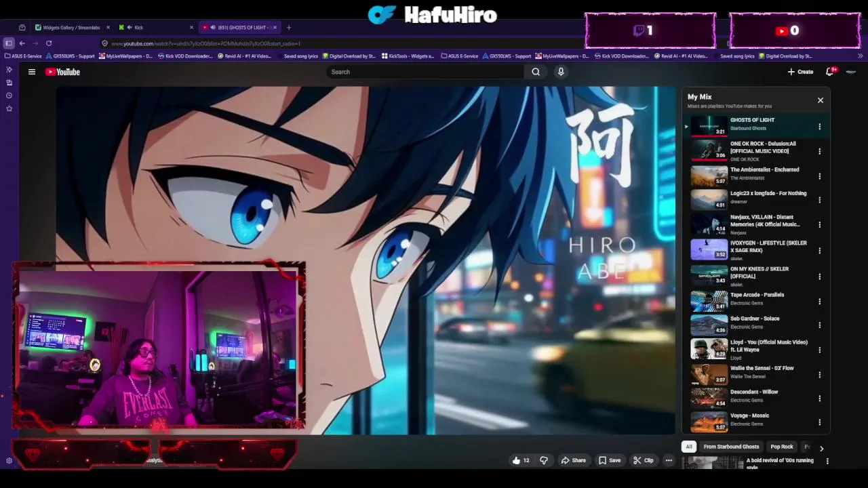Open Voyage - Mosaic thumbnail

(709, 421)
